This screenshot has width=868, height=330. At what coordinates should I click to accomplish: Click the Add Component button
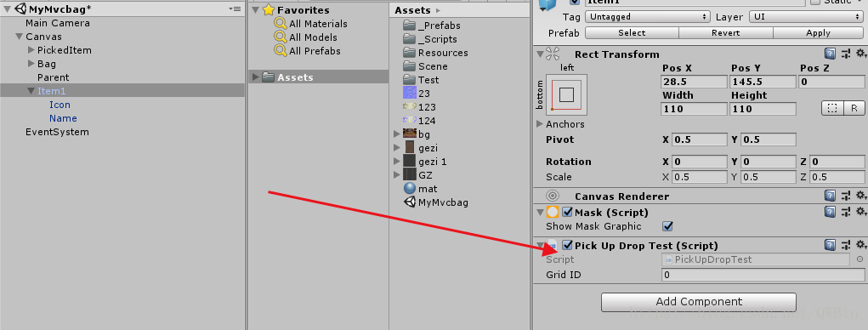[x=699, y=302]
